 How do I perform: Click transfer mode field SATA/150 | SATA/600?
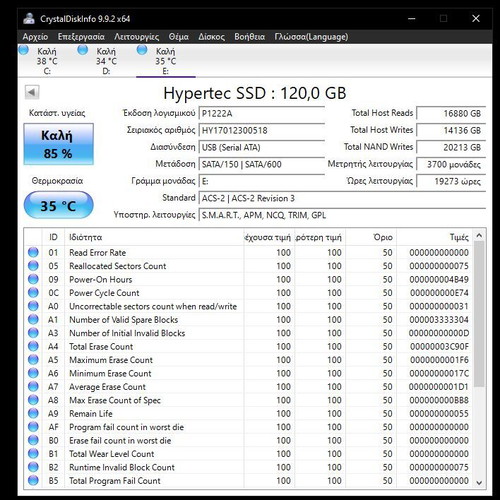262,164
